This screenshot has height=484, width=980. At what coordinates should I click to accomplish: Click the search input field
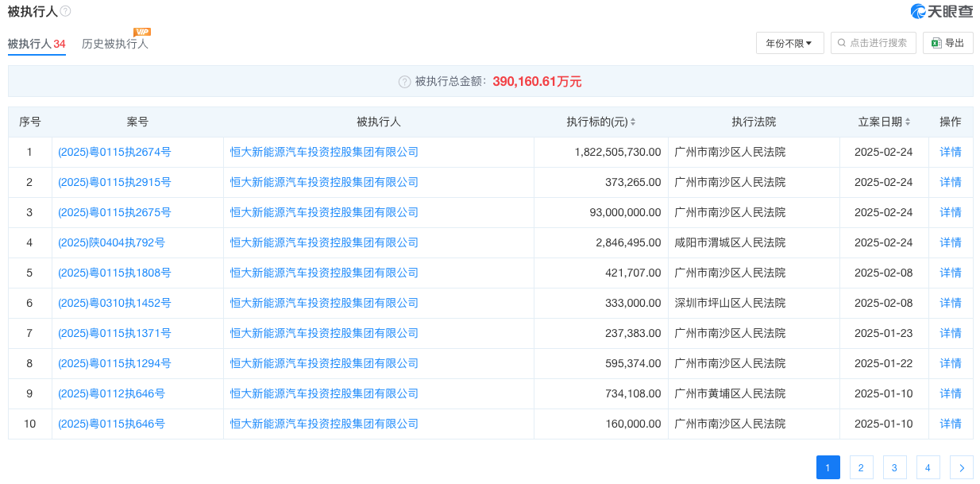click(x=874, y=43)
